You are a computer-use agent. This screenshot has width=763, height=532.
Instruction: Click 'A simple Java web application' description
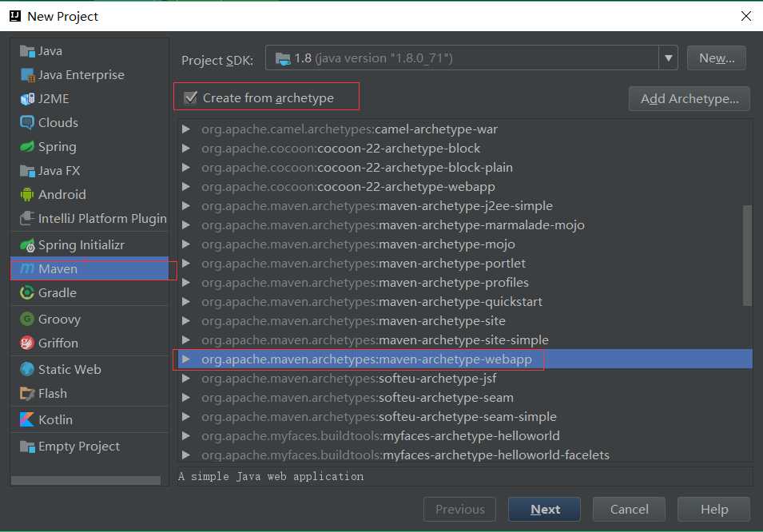click(x=271, y=477)
